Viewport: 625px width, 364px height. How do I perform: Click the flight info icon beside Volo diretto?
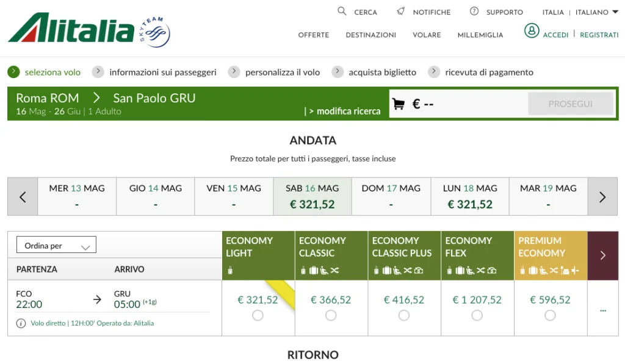(x=21, y=323)
